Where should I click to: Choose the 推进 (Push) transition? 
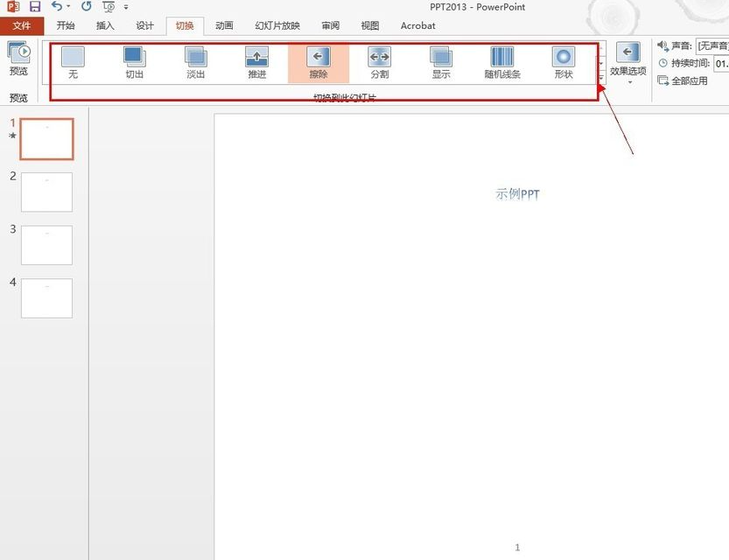point(256,63)
